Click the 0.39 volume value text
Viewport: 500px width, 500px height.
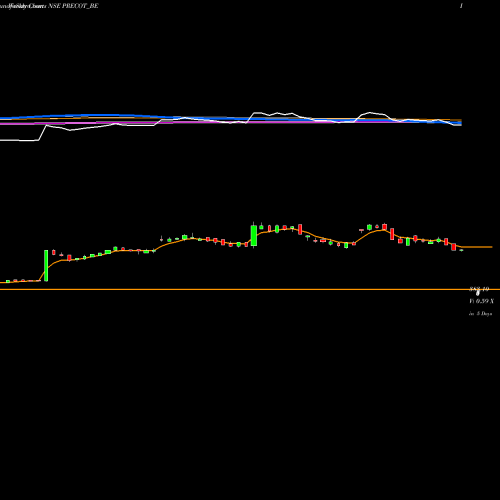click(482, 301)
